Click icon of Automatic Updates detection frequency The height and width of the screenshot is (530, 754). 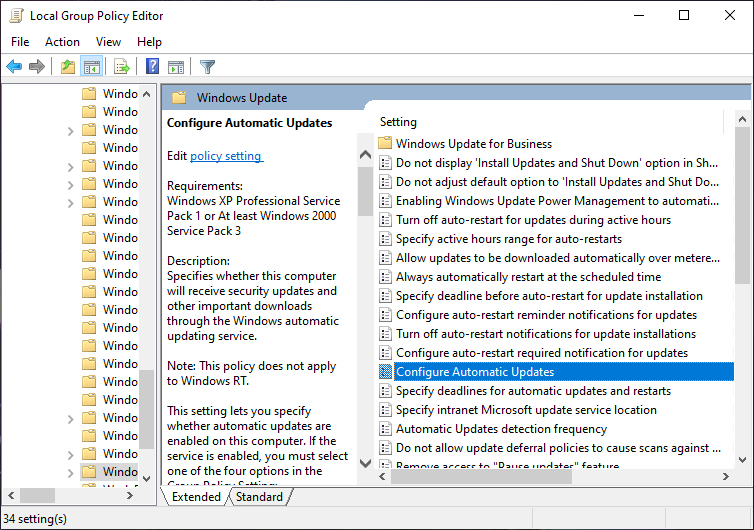point(385,429)
